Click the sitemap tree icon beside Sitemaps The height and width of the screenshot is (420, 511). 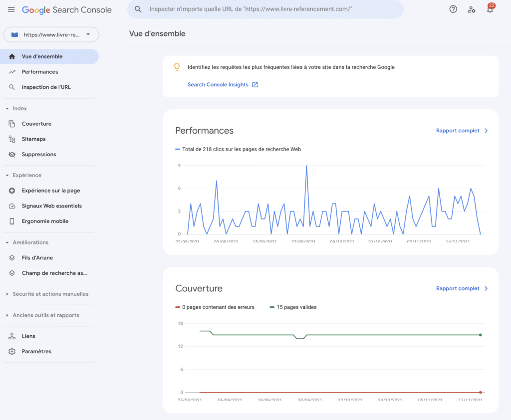tap(12, 139)
